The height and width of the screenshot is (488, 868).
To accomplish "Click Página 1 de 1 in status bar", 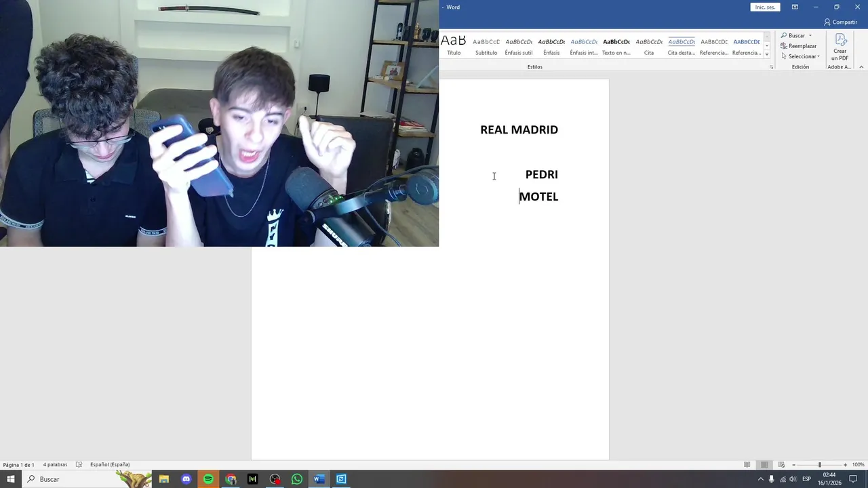I will 19,465.
